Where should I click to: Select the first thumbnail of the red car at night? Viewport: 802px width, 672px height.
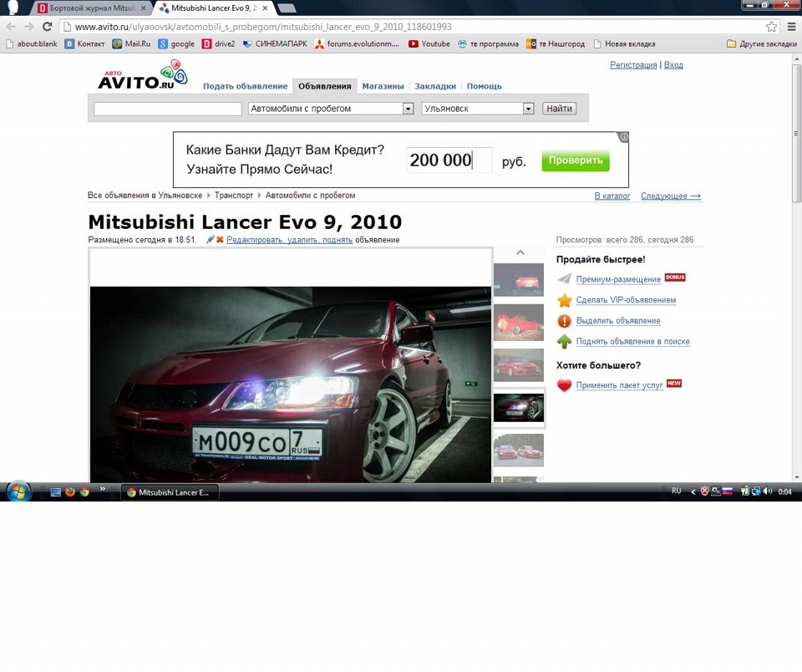point(519,279)
